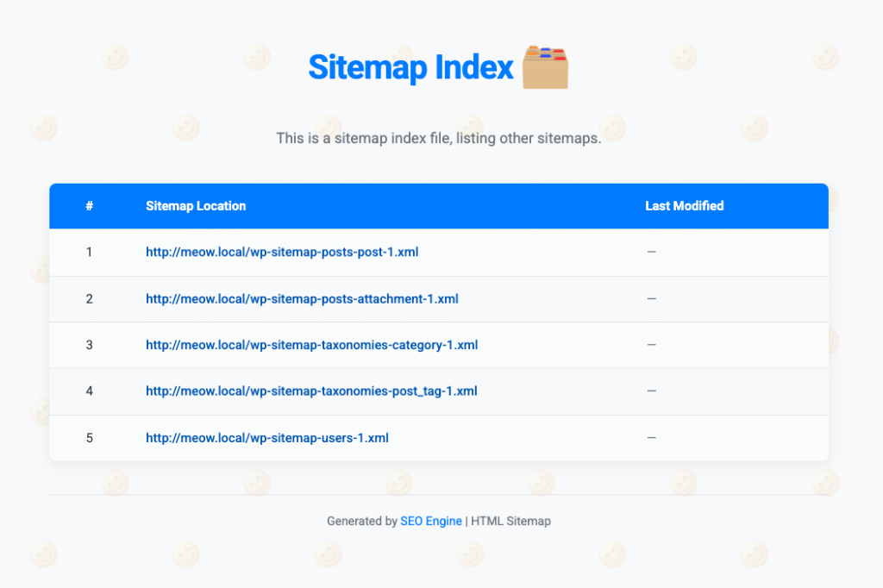Click the Sitemap Index heading
Screen dimensions: 883x588
(410, 67)
